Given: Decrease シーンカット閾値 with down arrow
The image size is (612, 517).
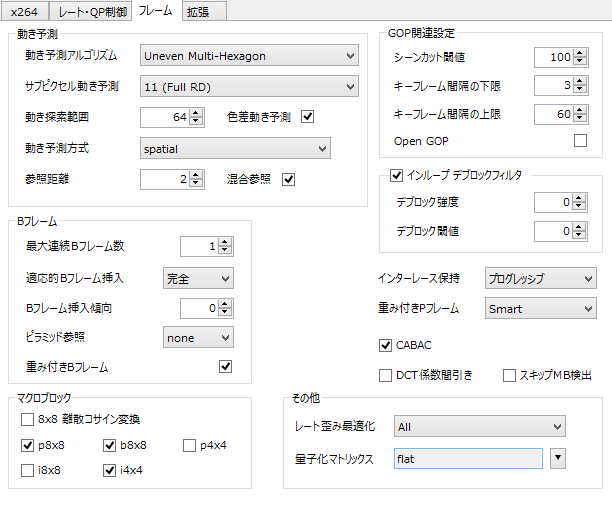Looking at the screenshot, I should click(x=580, y=62).
